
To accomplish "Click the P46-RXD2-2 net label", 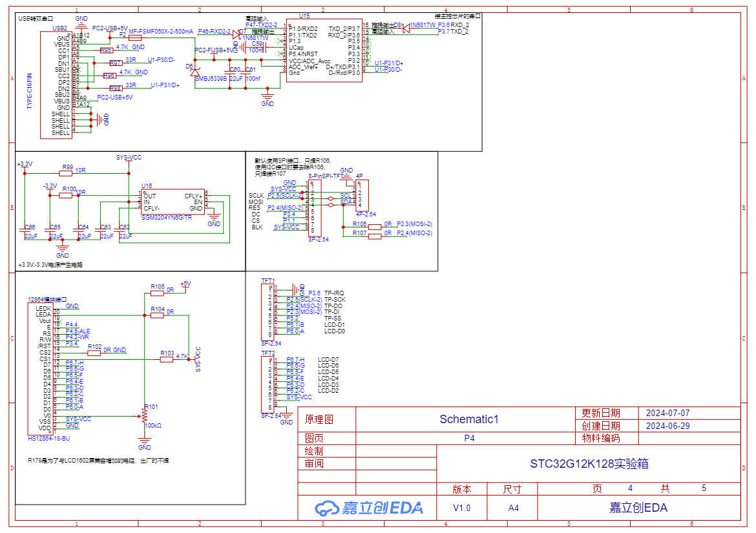I will coord(214,31).
